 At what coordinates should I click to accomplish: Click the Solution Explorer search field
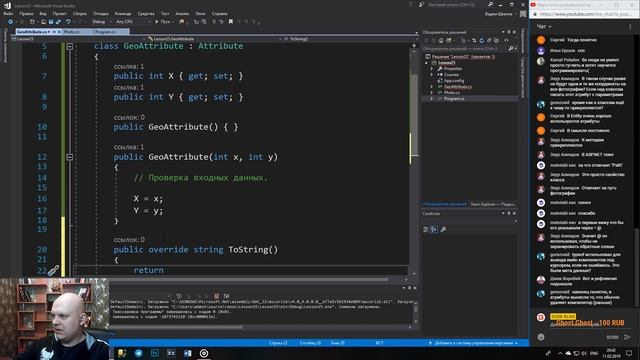click(x=464, y=49)
